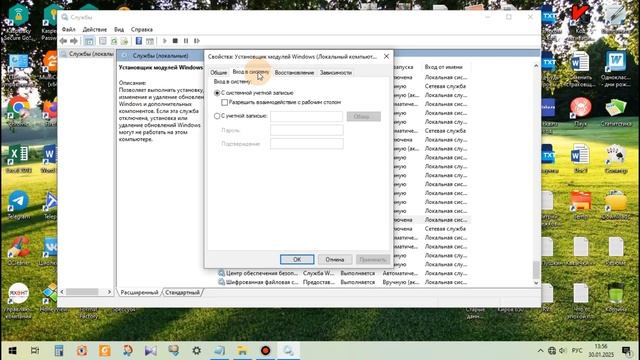
Task: Open the notification center icon
Action: pyautogui.click(x=626, y=351)
